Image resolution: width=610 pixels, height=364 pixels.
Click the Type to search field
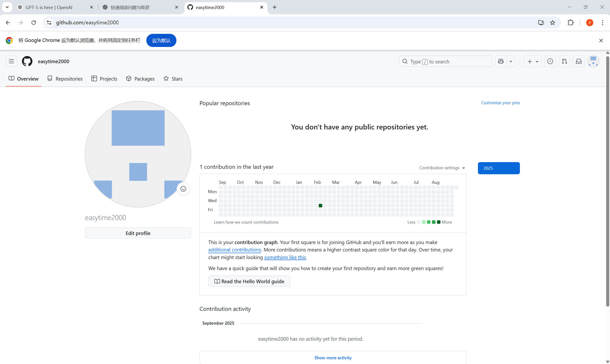446,61
